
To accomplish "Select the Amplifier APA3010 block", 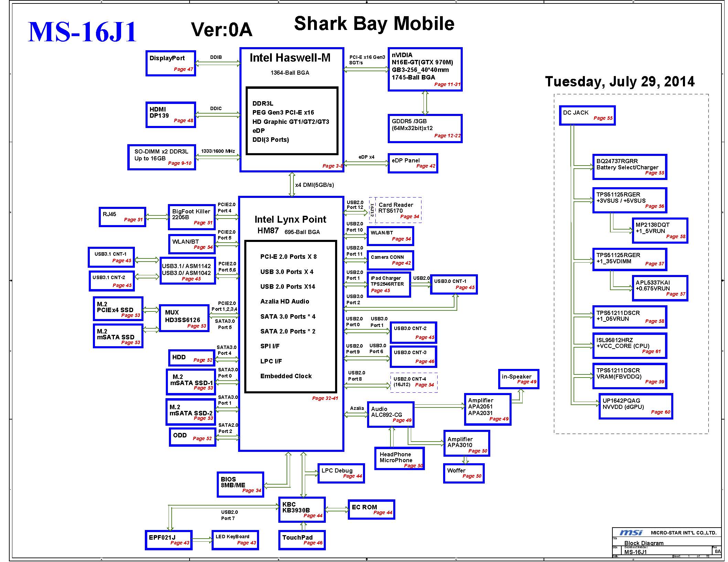I will click(x=467, y=443).
